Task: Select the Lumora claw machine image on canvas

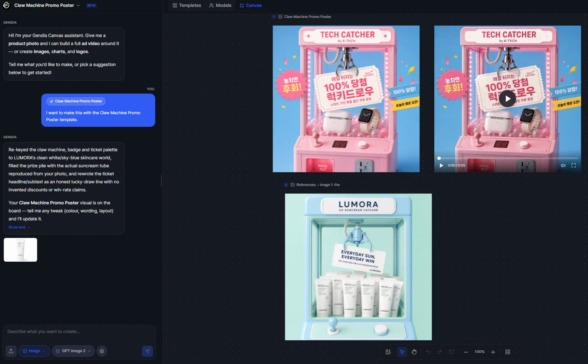Action: coord(358,267)
